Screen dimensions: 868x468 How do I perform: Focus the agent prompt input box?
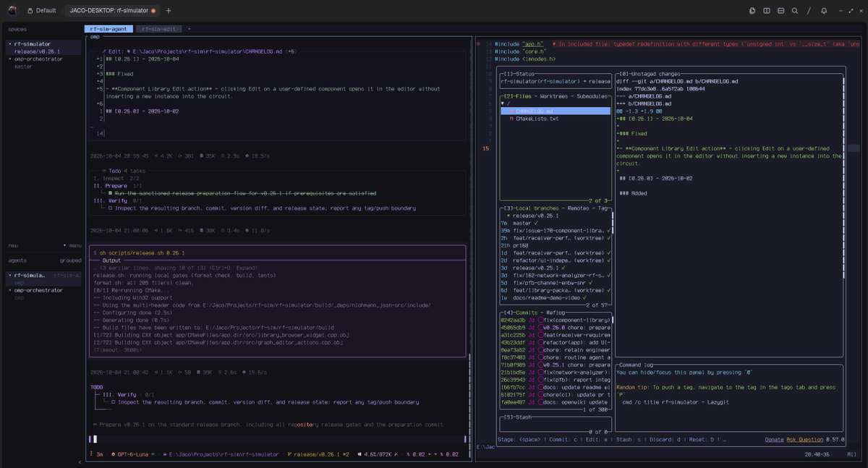(278, 439)
